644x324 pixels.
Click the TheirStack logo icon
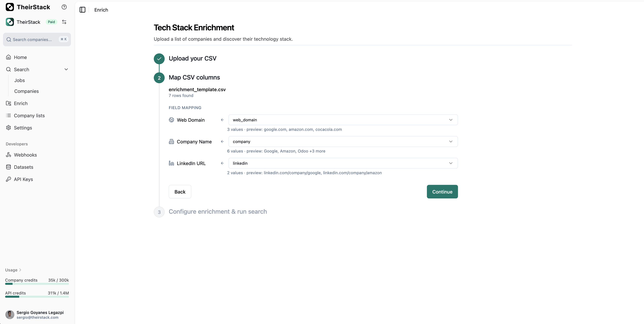[x=10, y=7]
